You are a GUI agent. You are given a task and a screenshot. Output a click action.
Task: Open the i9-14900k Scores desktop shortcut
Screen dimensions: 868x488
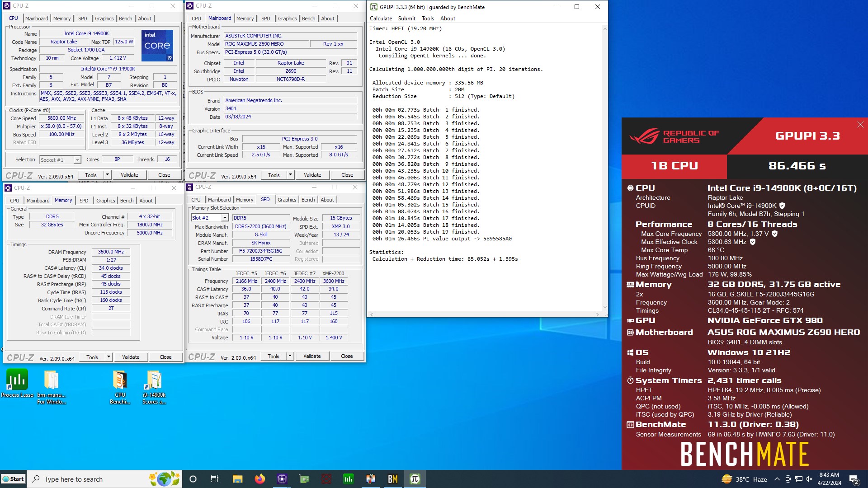tap(154, 387)
